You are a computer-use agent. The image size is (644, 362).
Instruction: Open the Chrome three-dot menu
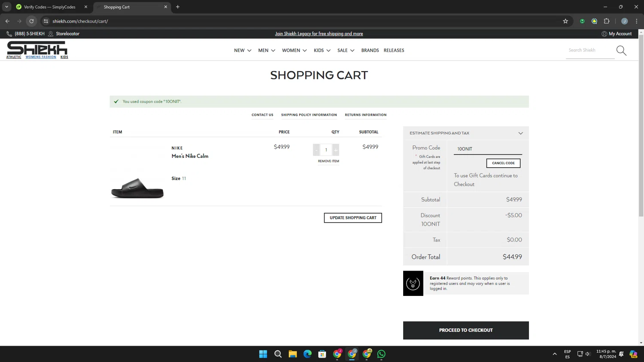[x=637, y=21]
